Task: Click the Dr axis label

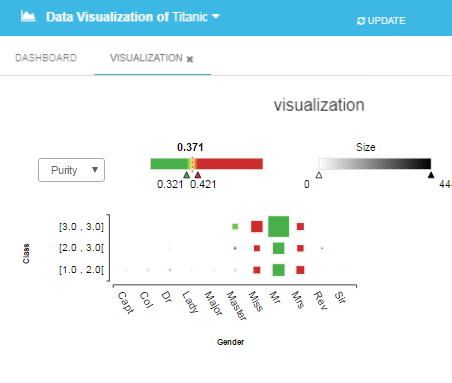Action: (166, 297)
